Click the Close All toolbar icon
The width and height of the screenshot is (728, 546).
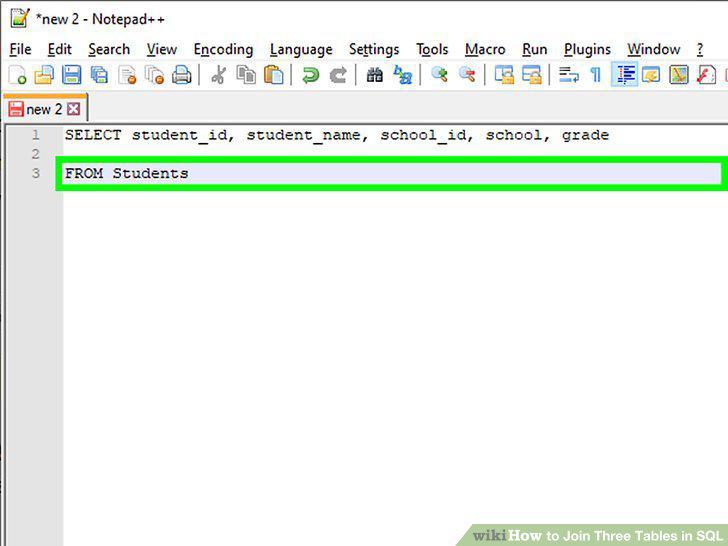(x=155, y=75)
